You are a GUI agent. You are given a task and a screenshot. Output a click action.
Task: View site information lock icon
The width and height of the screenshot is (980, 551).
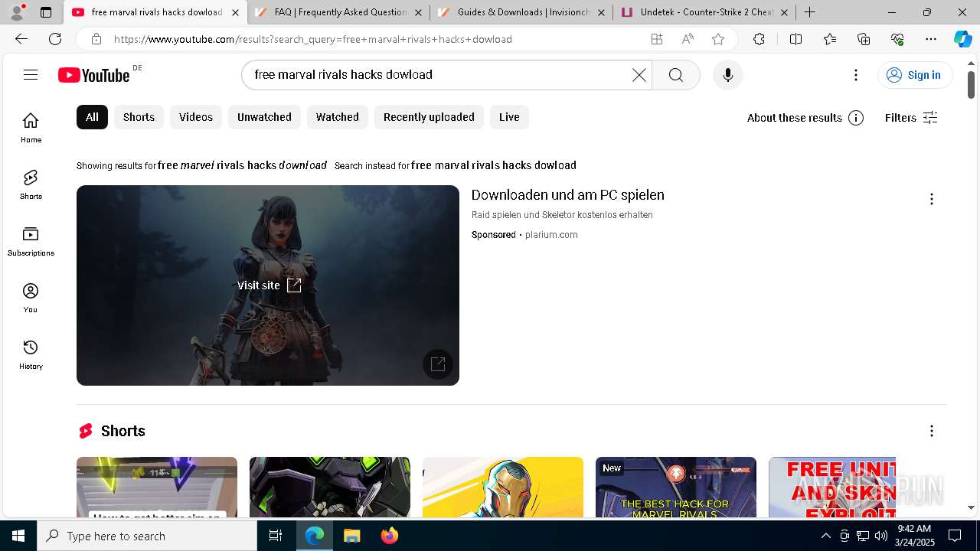pos(96,39)
